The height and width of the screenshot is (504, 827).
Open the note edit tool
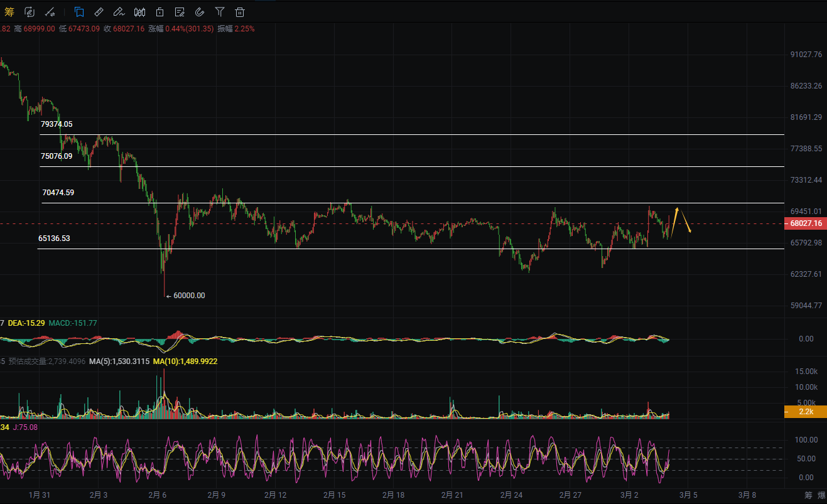(180, 11)
